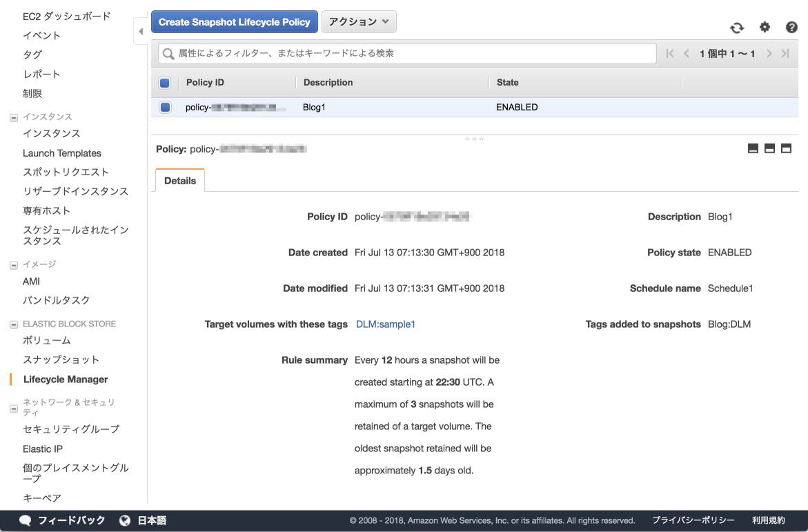Image resolution: width=808 pixels, height=532 pixels.
Task: Select the checkbox for the Blog1 policy row
Action: (164, 107)
